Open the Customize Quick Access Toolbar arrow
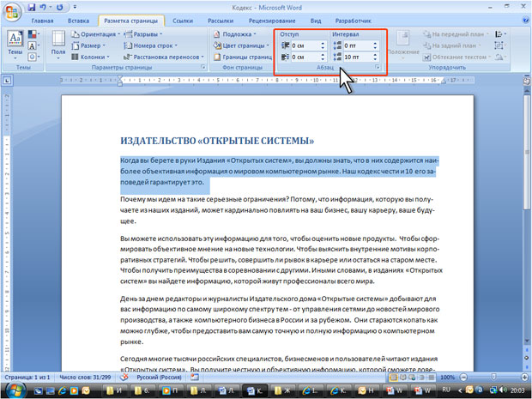 [x=75, y=7]
